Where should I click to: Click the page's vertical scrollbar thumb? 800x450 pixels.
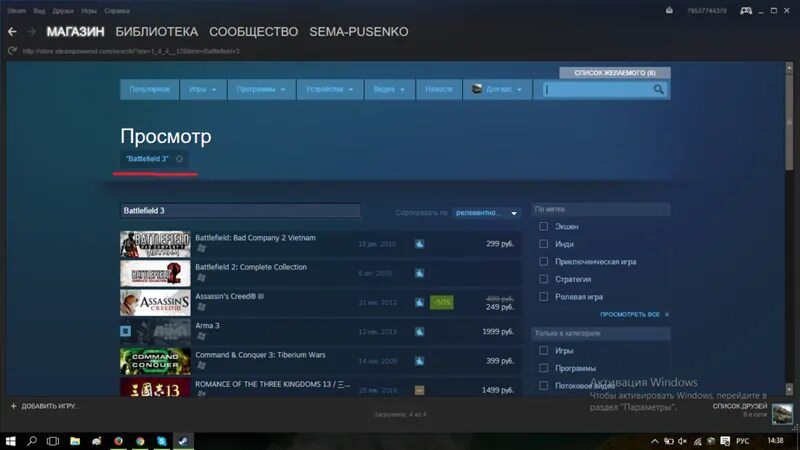[789, 120]
